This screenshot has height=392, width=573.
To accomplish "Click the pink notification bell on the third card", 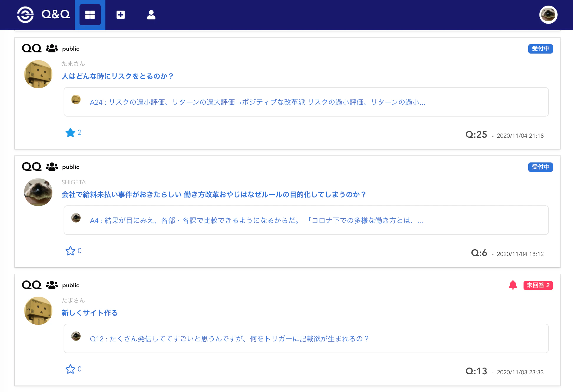I will [x=513, y=285].
